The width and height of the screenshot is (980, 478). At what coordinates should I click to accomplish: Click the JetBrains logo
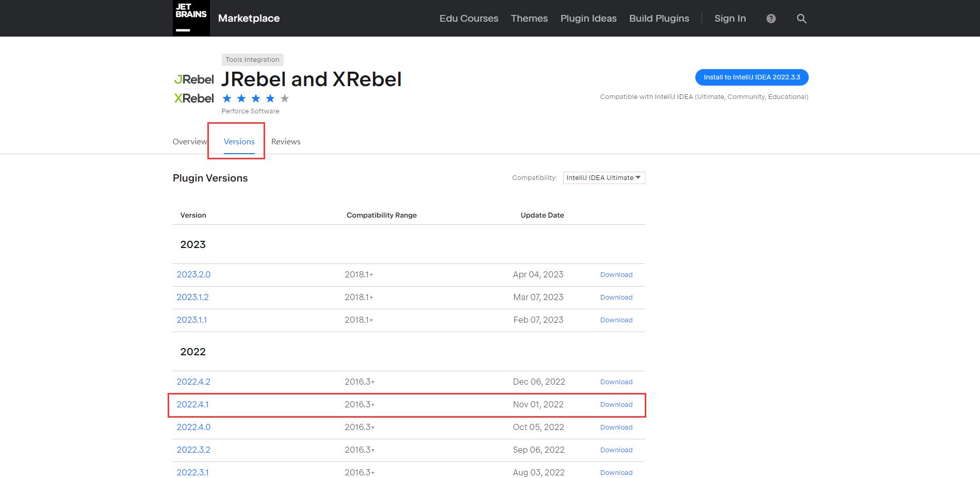(x=191, y=18)
